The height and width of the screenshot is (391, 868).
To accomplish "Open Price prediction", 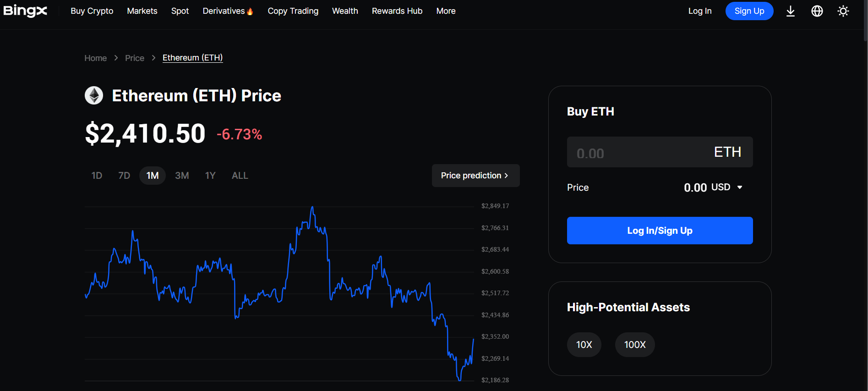I will click(475, 176).
